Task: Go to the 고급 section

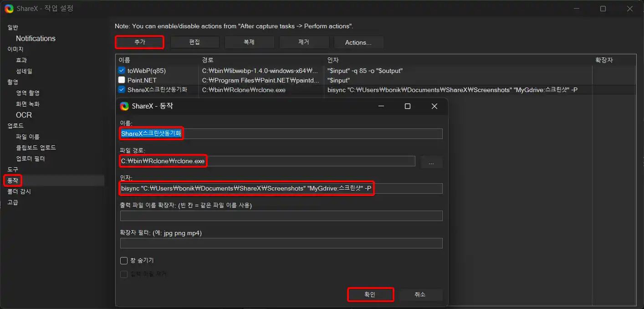Action: 13,202
